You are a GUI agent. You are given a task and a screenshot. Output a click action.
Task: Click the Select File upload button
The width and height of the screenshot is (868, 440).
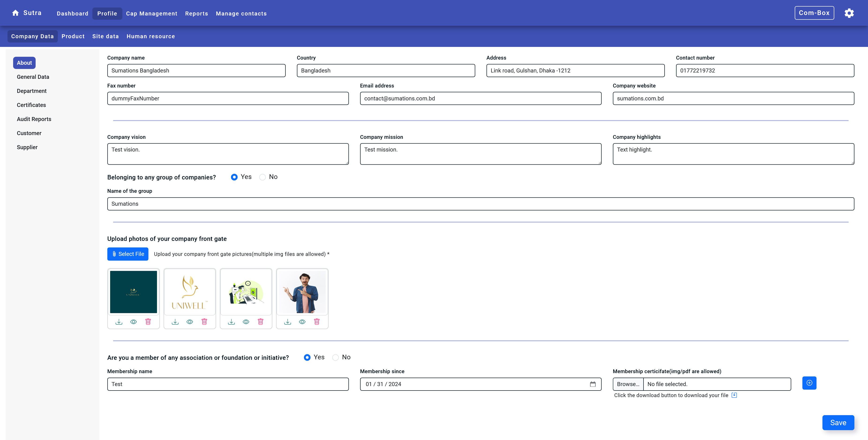tap(128, 254)
